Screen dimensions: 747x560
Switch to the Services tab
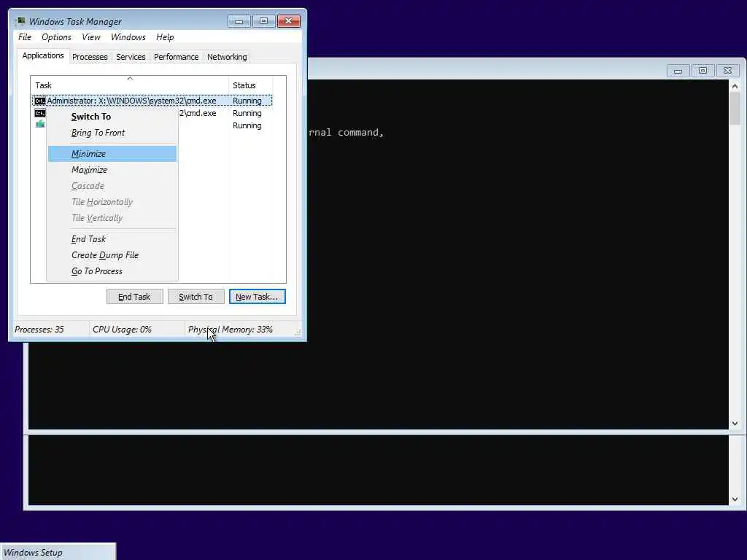131,57
